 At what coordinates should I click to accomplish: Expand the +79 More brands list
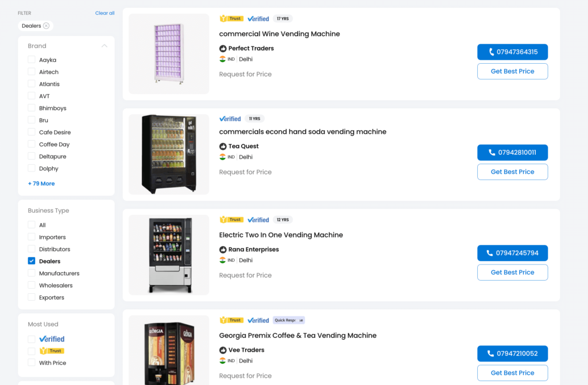point(41,184)
